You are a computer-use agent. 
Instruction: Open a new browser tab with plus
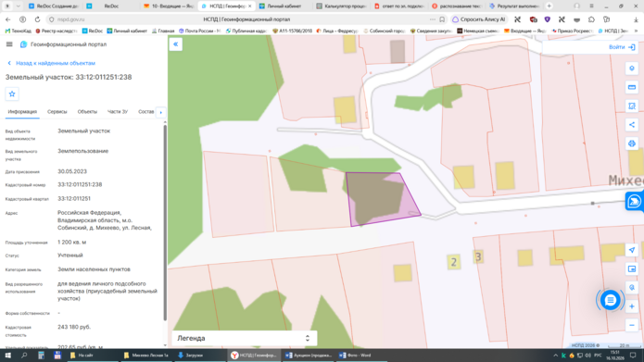click(x=549, y=6)
